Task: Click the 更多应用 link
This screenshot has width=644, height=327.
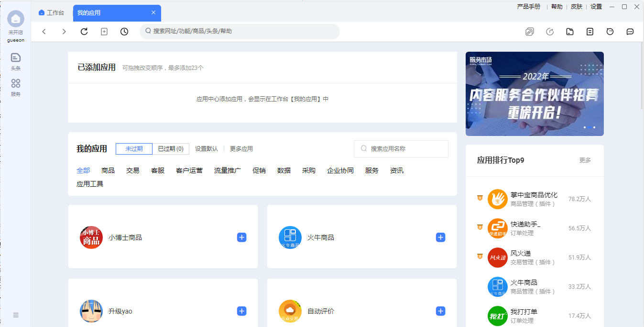Action: coord(241,149)
